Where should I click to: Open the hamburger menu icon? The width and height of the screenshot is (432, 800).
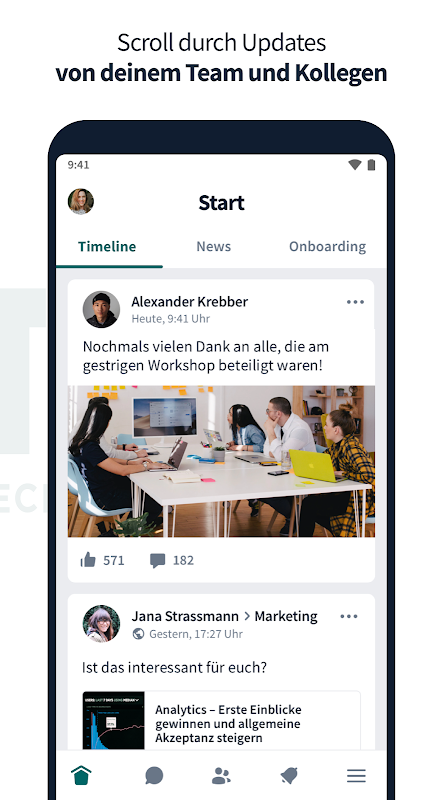[357, 776]
